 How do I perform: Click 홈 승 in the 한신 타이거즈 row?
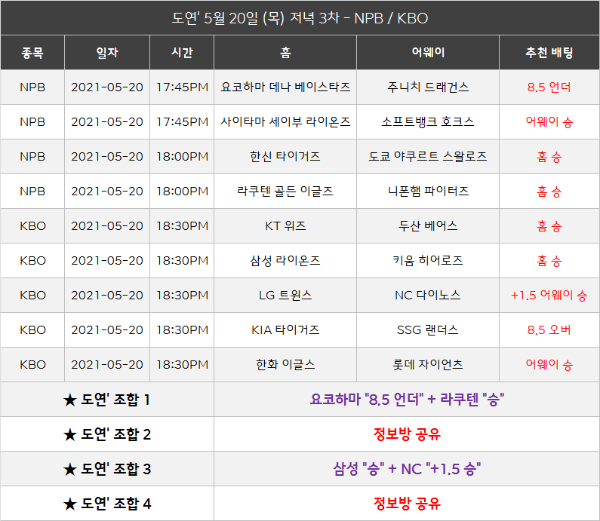tap(549, 157)
